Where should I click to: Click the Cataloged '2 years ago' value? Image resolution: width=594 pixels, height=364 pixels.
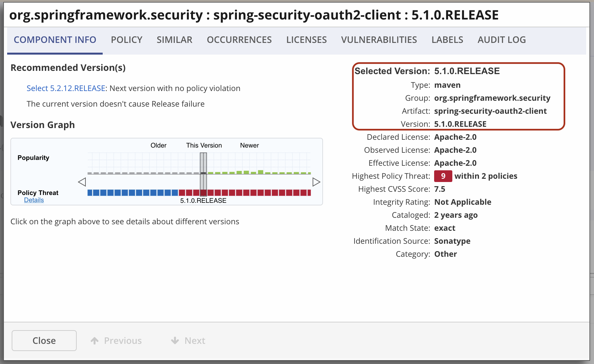(x=456, y=215)
